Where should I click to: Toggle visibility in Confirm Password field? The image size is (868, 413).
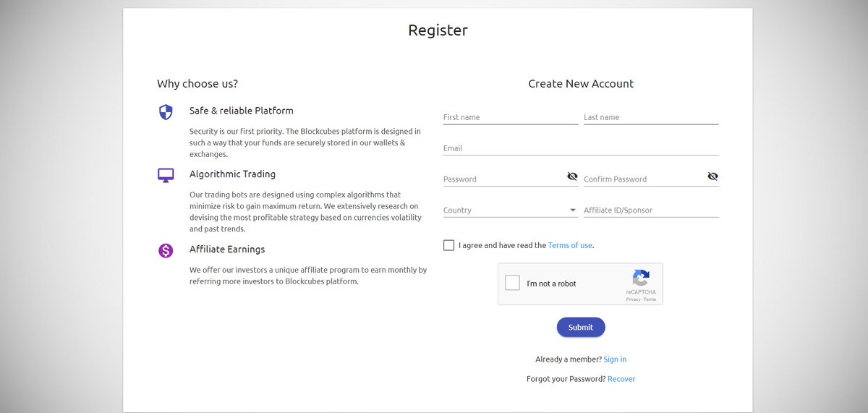click(712, 176)
